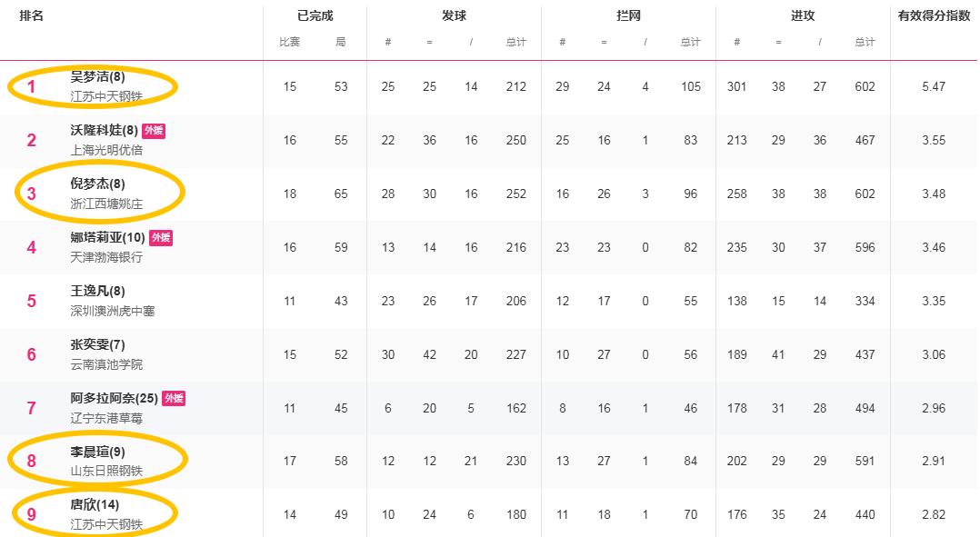Sort by 比赛 sub-column header
The width and height of the screenshot is (980, 537).
[x=289, y=43]
